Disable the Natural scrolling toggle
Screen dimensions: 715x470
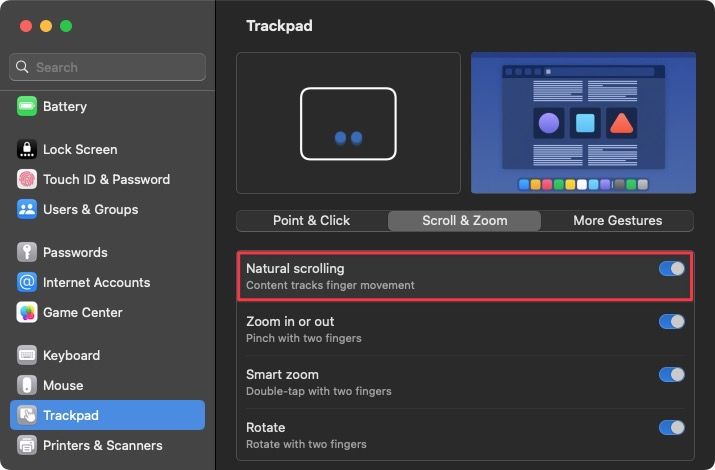pyautogui.click(x=671, y=269)
